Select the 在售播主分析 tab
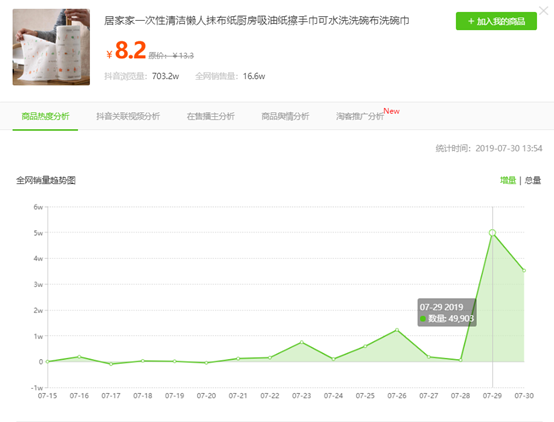 pos(211,116)
